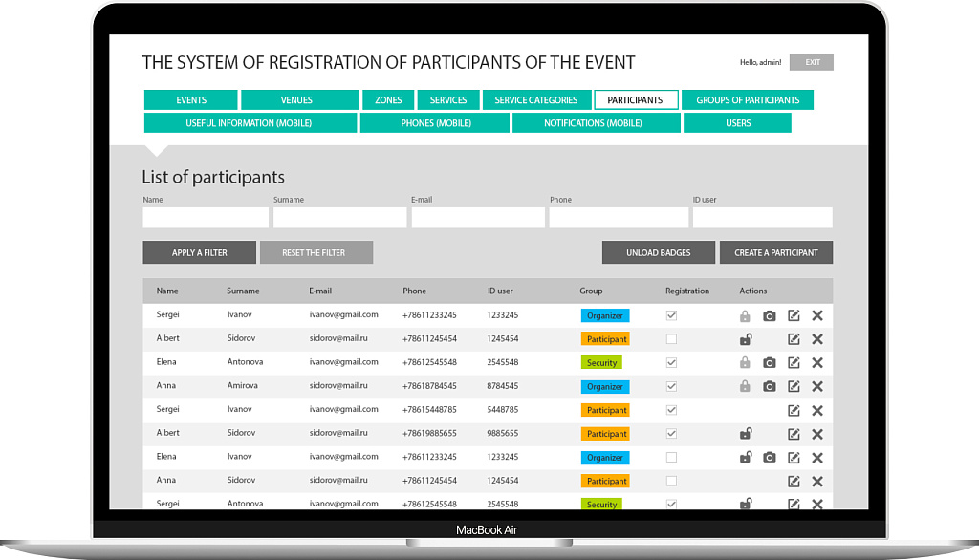
Task: Open Notifications (Mobile) tab
Action: pyautogui.click(x=597, y=123)
